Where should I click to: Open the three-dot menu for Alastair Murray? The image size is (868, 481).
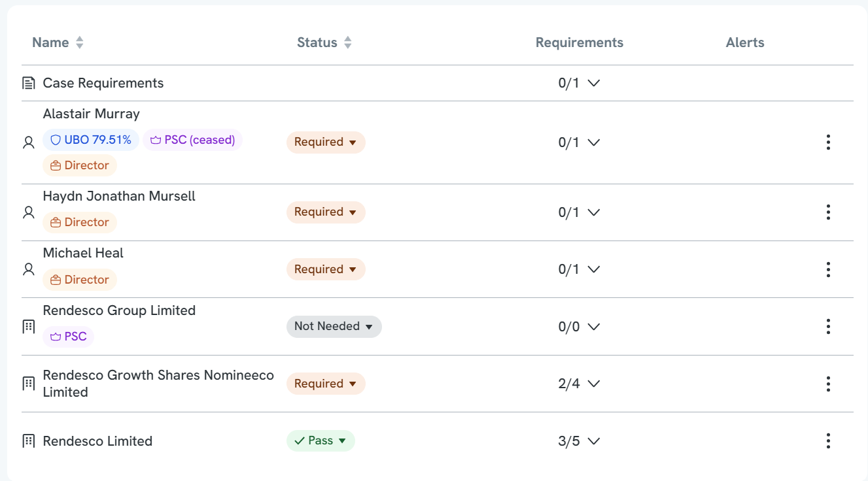(x=828, y=142)
